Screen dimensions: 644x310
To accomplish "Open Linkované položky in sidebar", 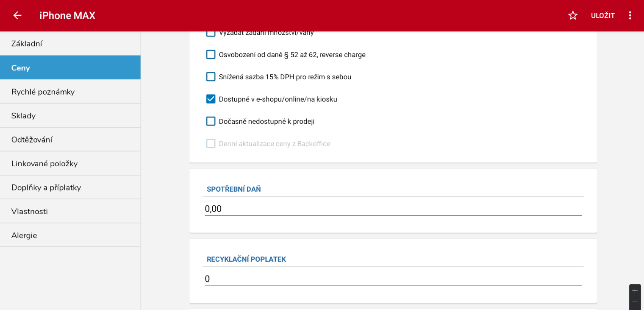I will (70, 163).
